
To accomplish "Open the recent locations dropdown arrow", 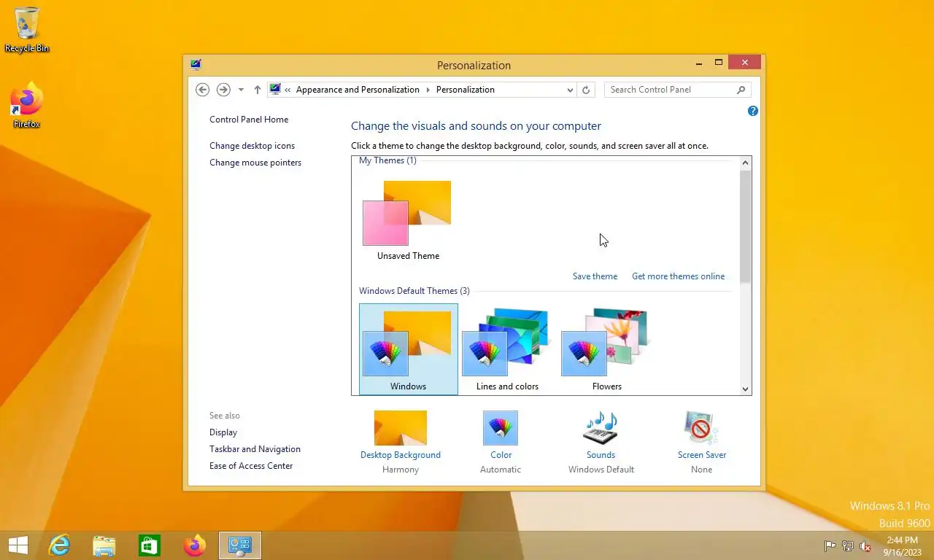I will tap(241, 90).
